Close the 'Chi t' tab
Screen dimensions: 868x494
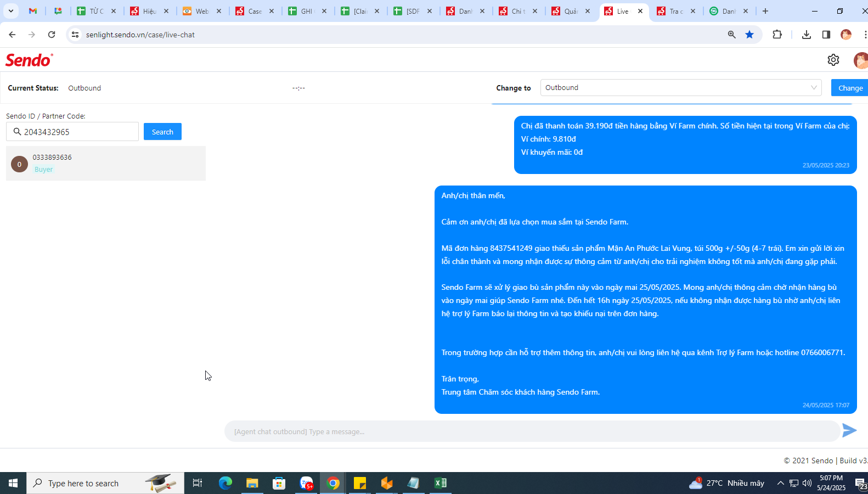tap(535, 11)
